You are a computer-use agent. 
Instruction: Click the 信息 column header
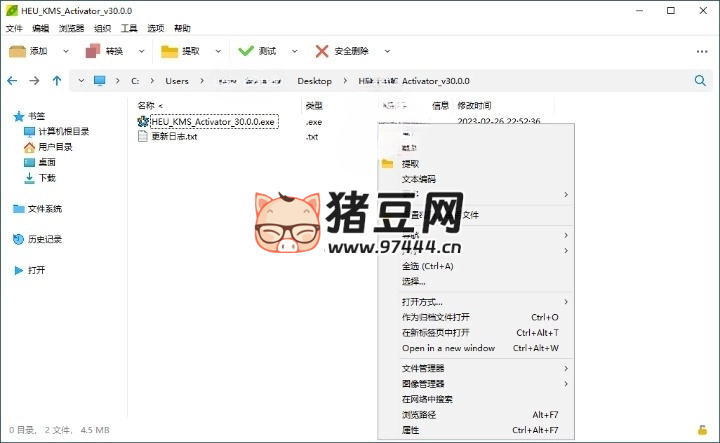(x=440, y=106)
